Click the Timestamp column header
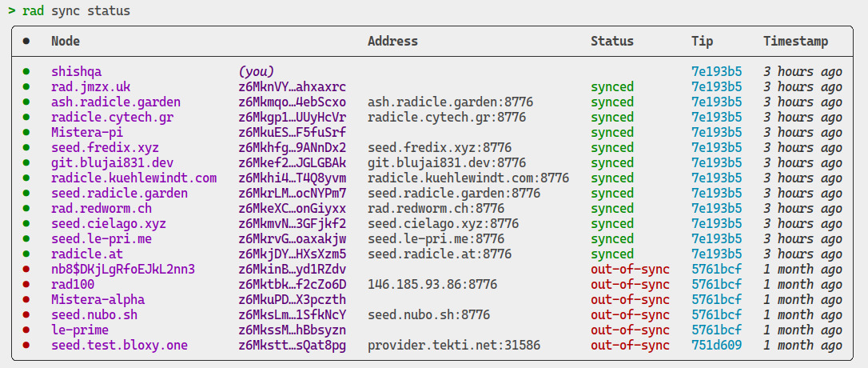Image resolution: width=868 pixels, height=368 pixels. pyautogui.click(x=795, y=42)
